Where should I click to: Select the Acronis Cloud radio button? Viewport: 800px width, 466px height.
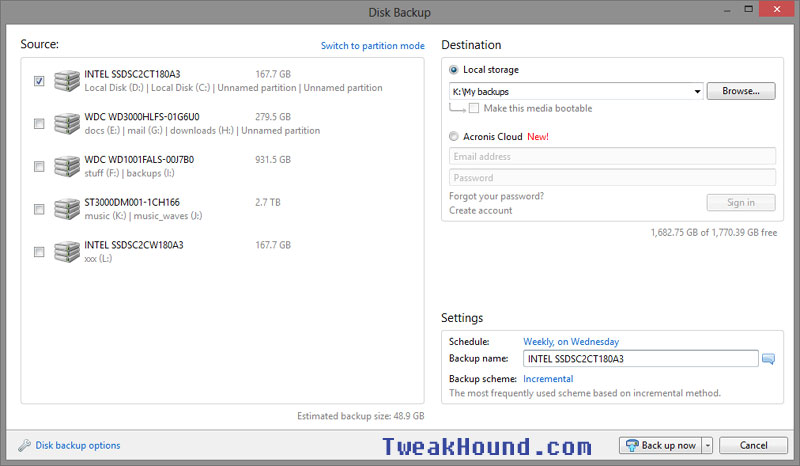coord(454,136)
